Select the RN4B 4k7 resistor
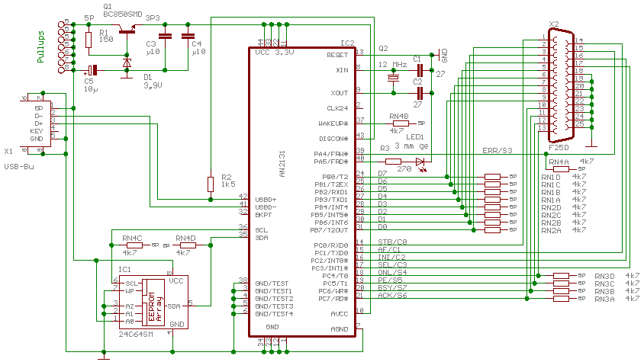This screenshot has width=644, height=362. point(401,123)
